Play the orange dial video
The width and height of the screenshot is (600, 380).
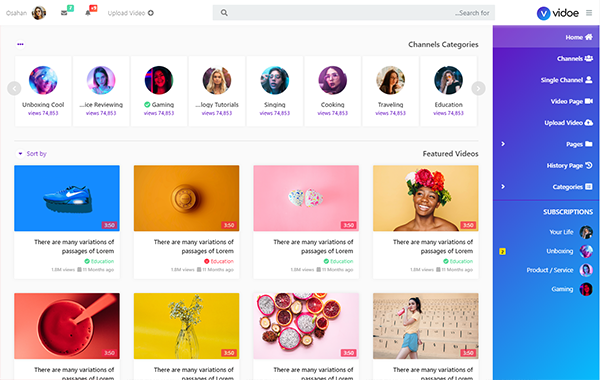pos(186,198)
